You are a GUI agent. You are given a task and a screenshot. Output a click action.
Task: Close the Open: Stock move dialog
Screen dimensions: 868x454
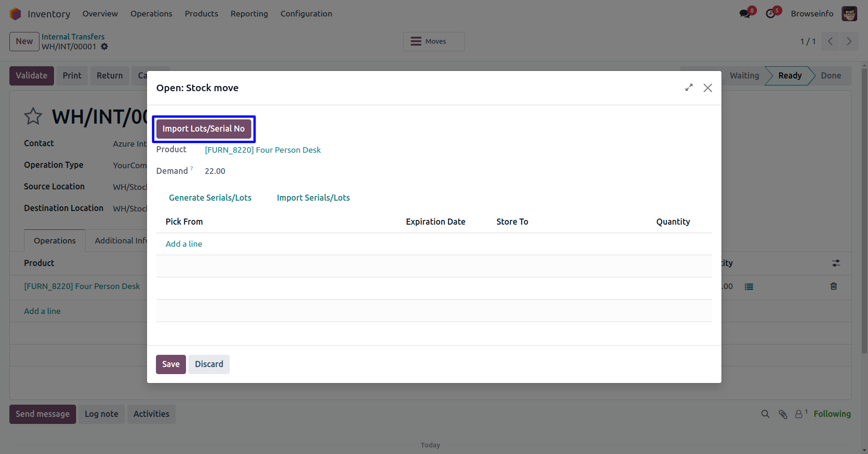click(707, 88)
